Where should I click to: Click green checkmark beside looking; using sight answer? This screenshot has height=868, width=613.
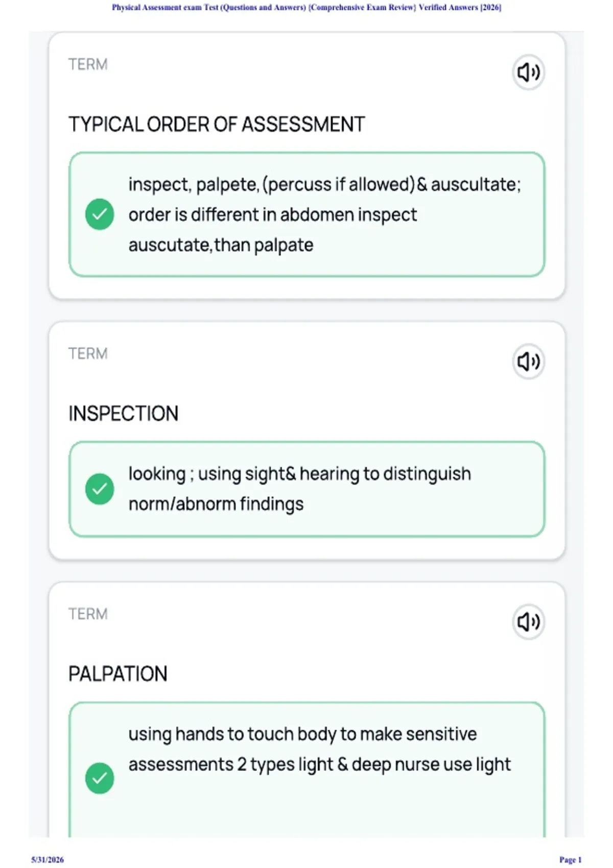(x=100, y=489)
